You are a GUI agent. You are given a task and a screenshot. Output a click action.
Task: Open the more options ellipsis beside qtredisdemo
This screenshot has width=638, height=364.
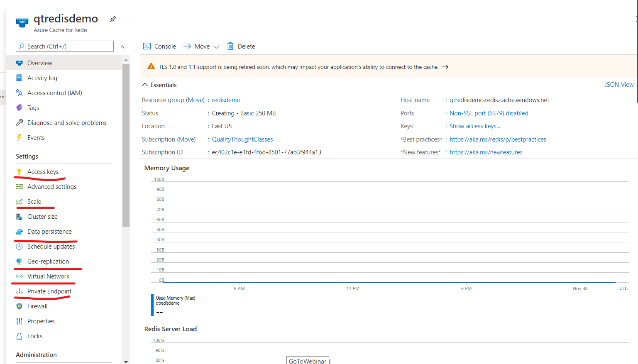(128, 19)
